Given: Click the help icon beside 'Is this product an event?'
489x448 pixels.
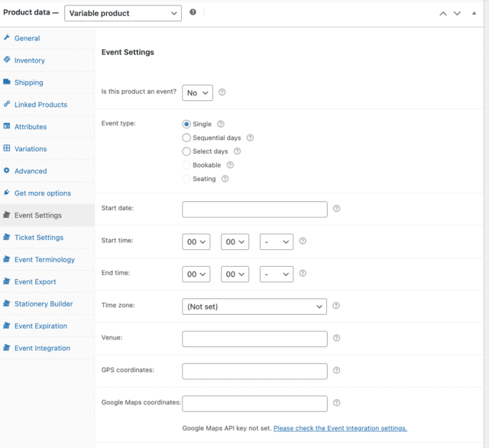Looking at the screenshot, I should [222, 93].
